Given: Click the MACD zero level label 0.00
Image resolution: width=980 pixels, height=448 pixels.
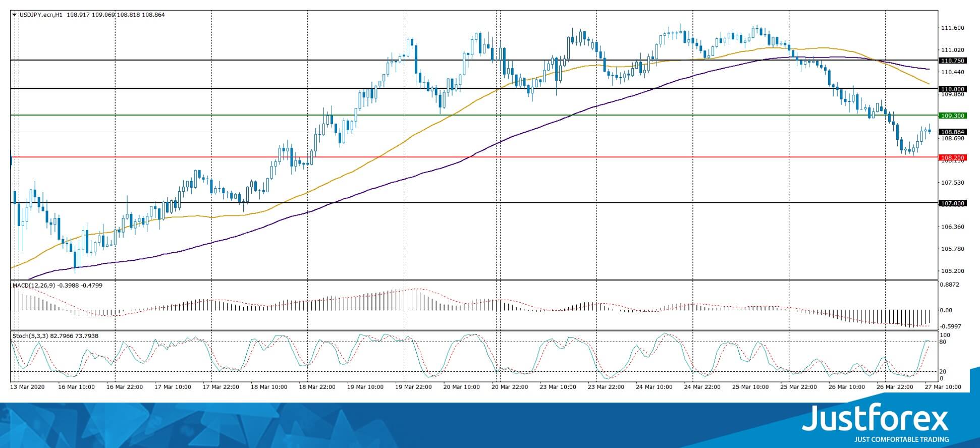Looking at the screenshot, I should (947, 310).
